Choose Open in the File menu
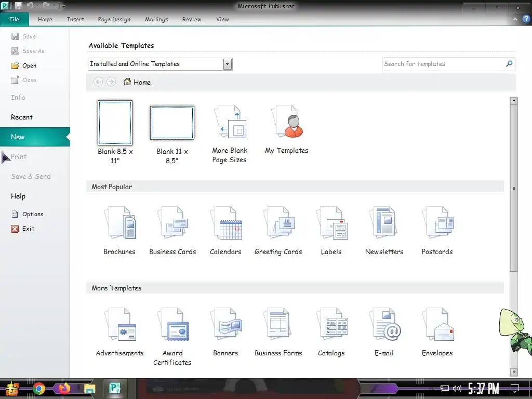This screenshot has width=532, height=399. [x=24, y=65]
